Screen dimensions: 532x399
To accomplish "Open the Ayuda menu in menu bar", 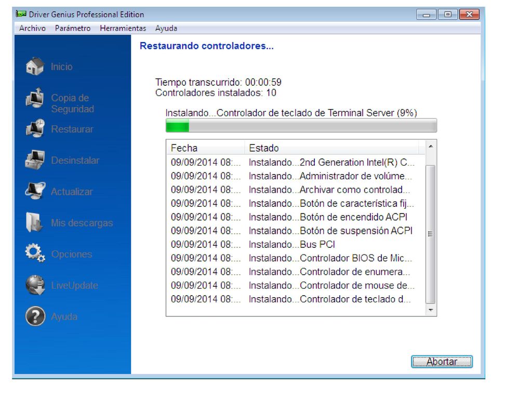I will (x=166, y=28).
